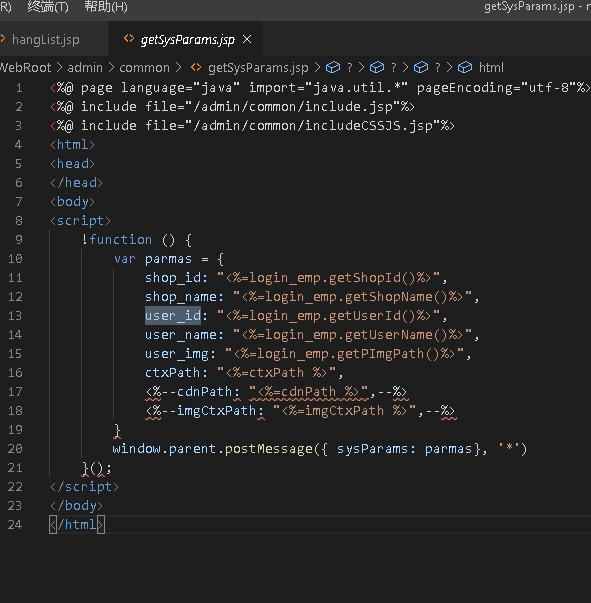Click the third cube symbol icon in breadcrumb

(x=421, y=67)
